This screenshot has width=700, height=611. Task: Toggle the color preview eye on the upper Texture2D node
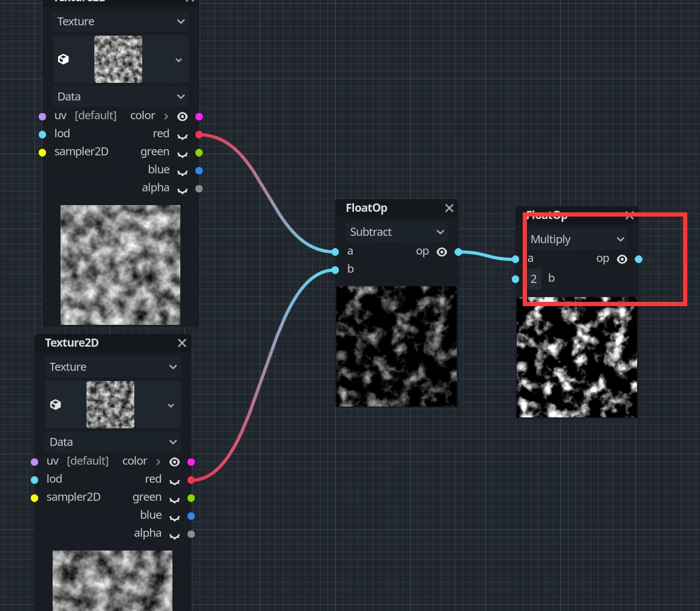coord(182,117)
